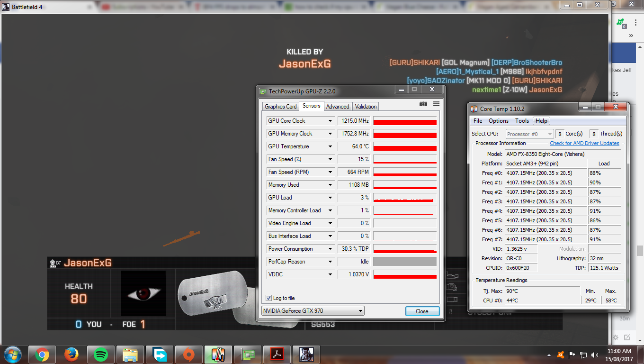Open the Memory Controller Load sensor dropdown
Image resolution: width=644 pixels, height=364 pixels.
(330, 210)
